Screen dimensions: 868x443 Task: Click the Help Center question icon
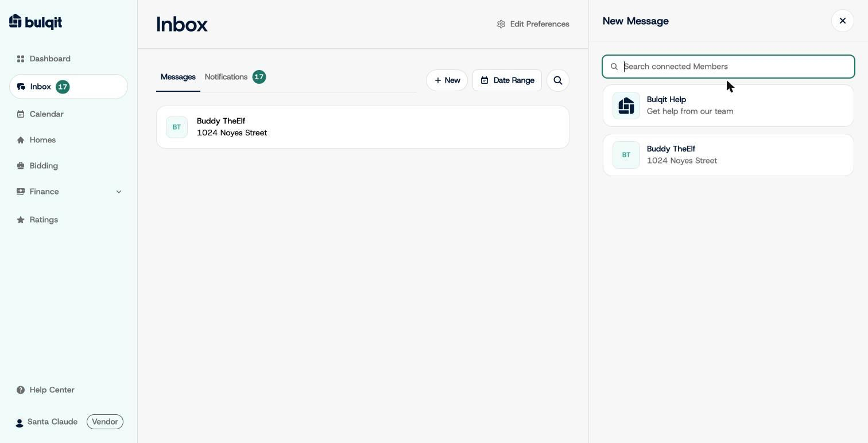21,390
